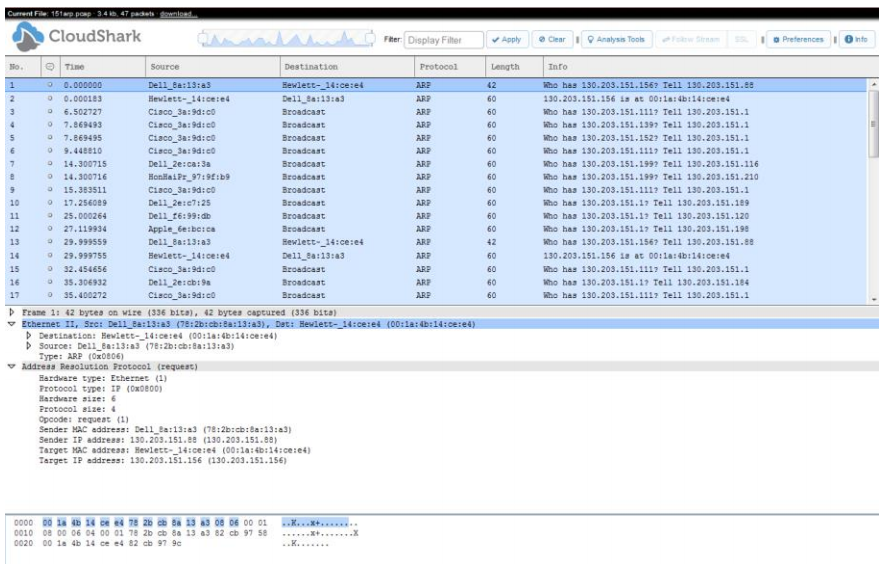
Task: Click the SSL button
Action: 741,39
